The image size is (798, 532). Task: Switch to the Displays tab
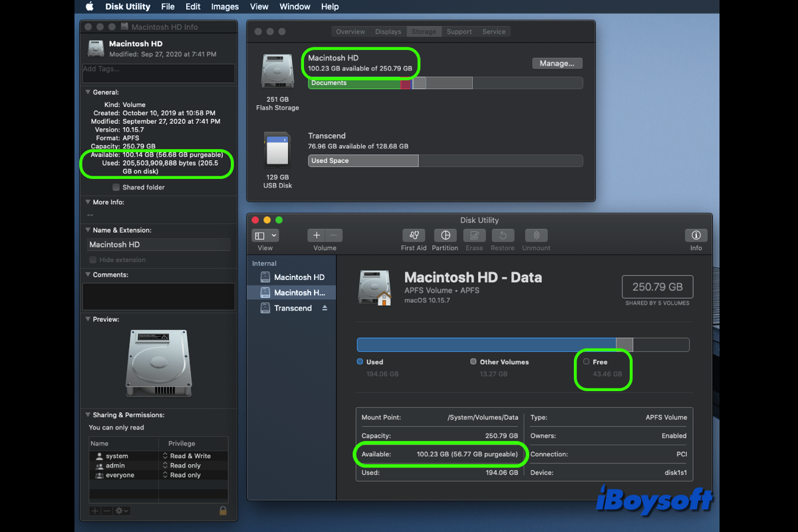[x=388, y=32]
